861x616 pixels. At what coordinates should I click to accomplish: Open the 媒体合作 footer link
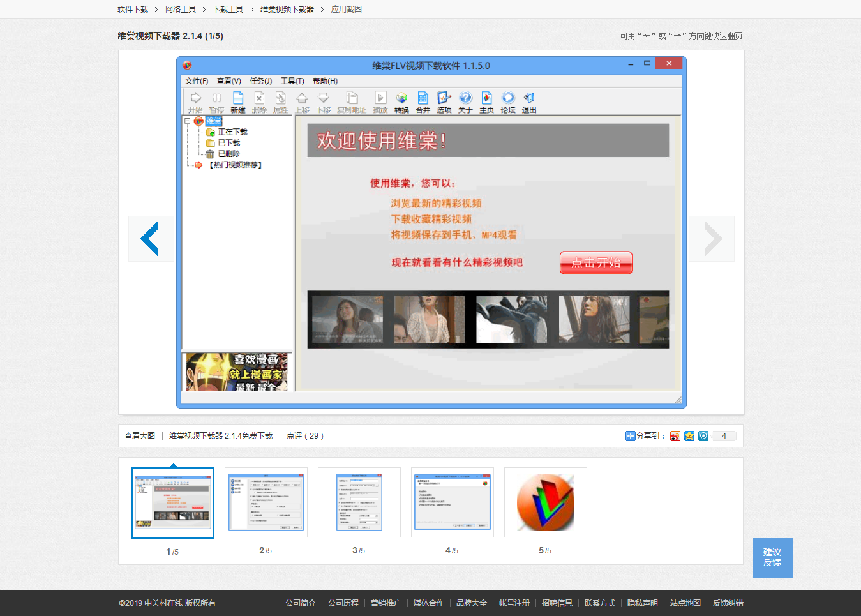point(429,603)
